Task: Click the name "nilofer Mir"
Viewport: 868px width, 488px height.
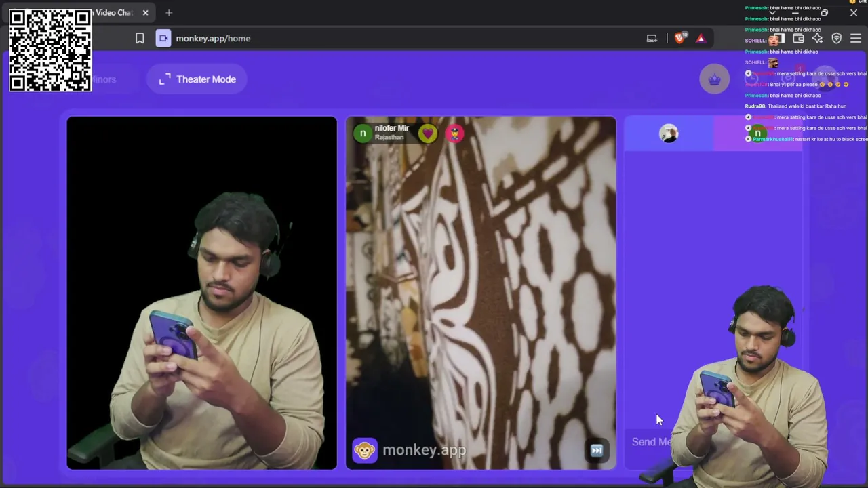Action: (x=391, y=128)
